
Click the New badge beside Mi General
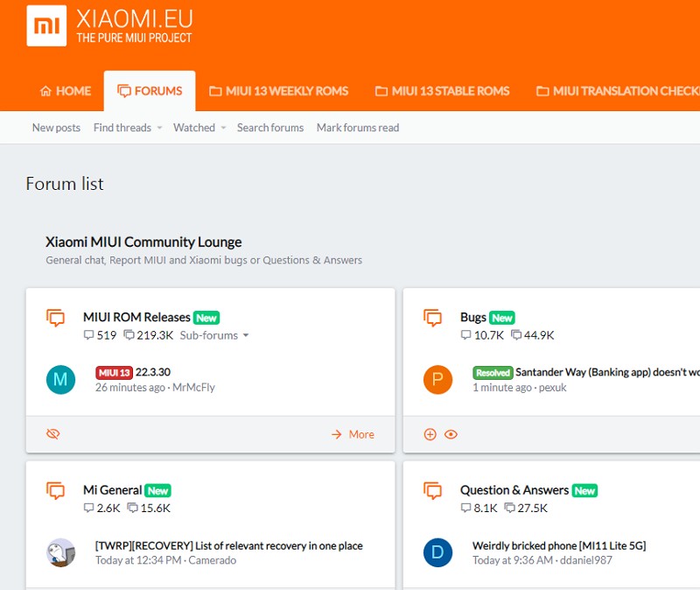click(x=157, y=491)
